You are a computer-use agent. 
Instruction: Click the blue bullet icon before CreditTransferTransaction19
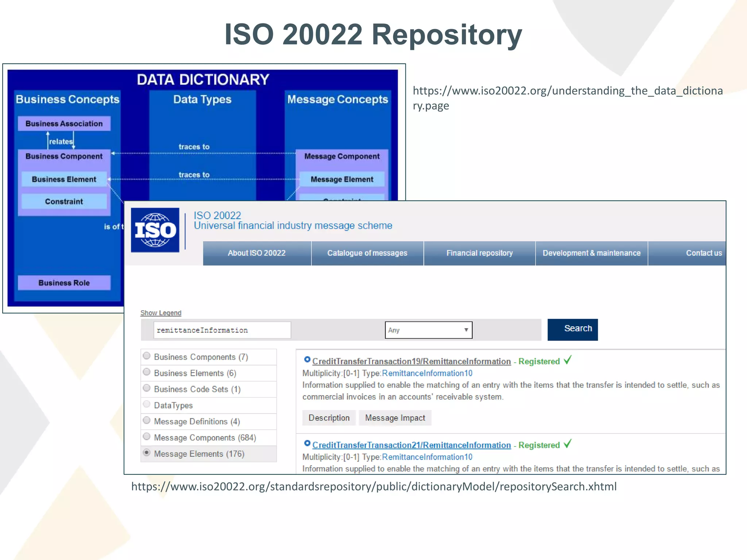[x=307, y=359]
